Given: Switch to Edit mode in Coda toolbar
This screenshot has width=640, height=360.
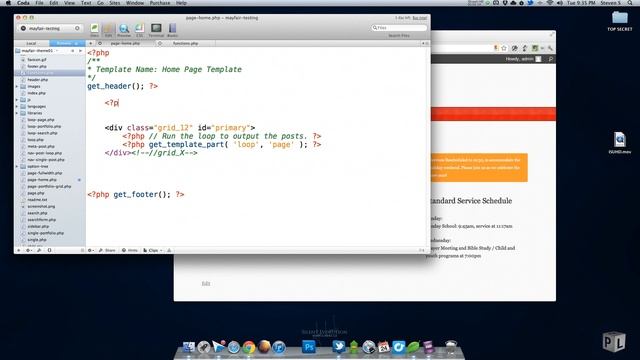Looking at the screenshot, I should pos(108,30).
